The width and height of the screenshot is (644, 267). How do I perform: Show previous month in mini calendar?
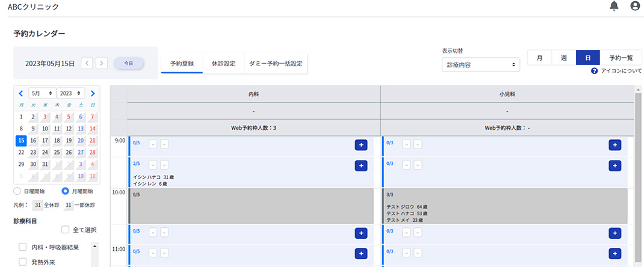pyautogui.click(x=21, y=94)
